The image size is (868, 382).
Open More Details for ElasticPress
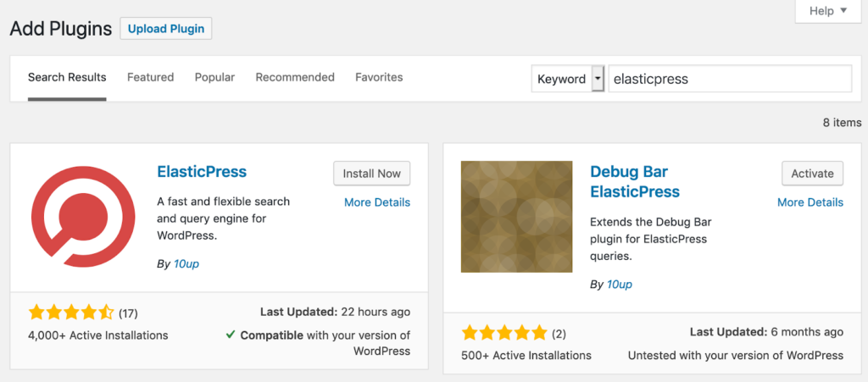point(377,202)
